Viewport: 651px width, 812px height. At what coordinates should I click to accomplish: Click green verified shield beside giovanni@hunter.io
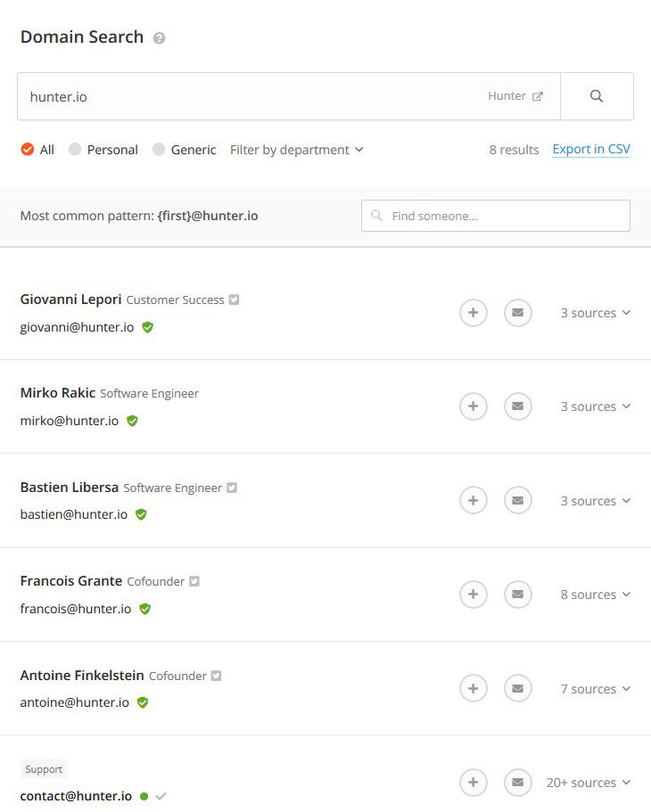click(148, 327)
